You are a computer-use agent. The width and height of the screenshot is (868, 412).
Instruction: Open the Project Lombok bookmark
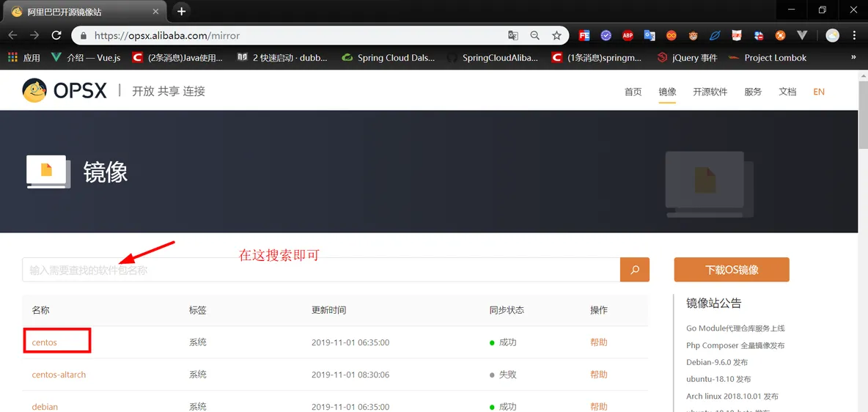click(768, 58)
